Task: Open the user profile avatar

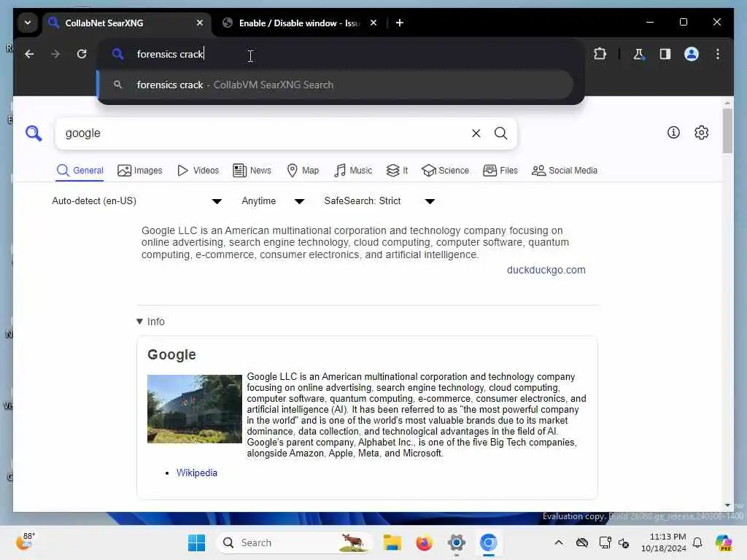Action: point(692,54)
